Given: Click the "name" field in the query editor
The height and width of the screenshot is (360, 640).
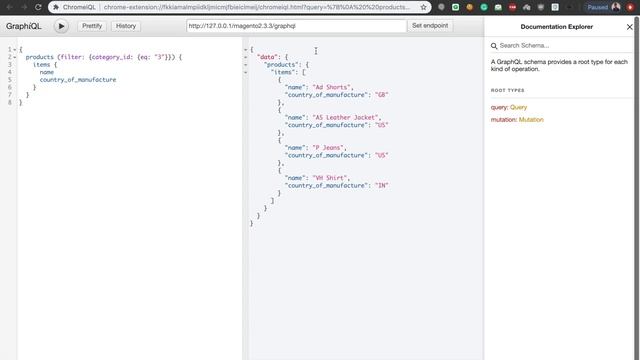Looking at the screenshot, I should click(x=47, y=72).
